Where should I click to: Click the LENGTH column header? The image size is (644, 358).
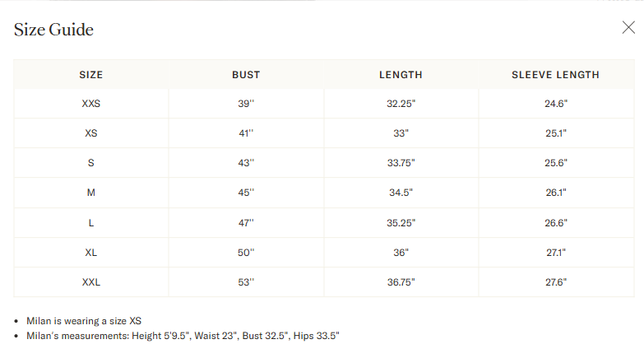401,75
